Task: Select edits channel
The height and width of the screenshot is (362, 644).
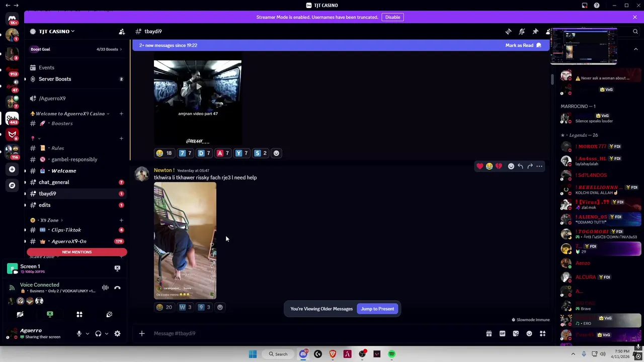Action: [77, 205]
